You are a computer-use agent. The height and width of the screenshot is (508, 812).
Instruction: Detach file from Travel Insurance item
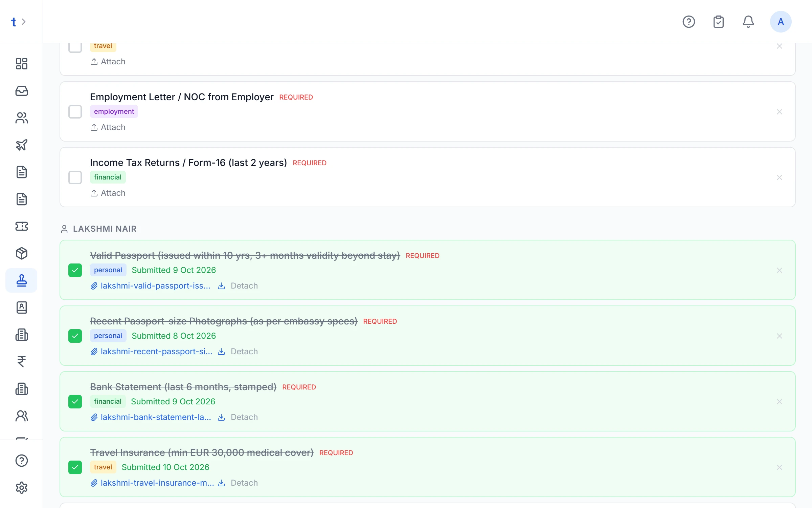tap(244, 483)
